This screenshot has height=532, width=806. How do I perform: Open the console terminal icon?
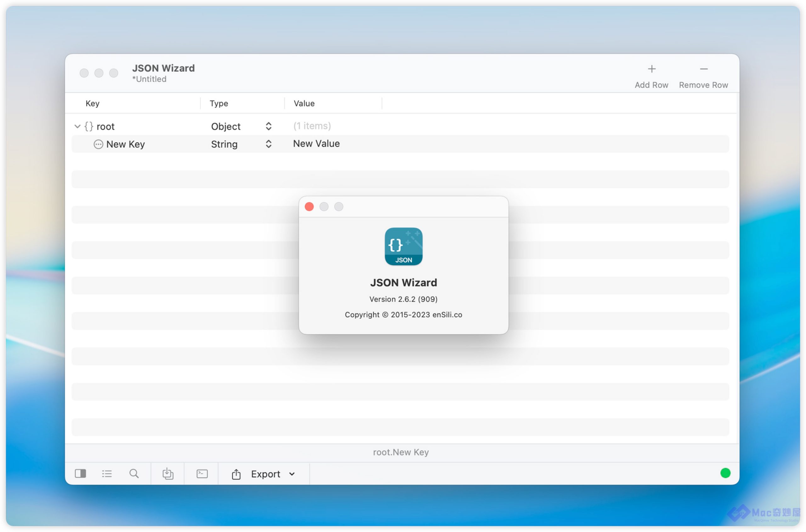[x=202, y=473]
